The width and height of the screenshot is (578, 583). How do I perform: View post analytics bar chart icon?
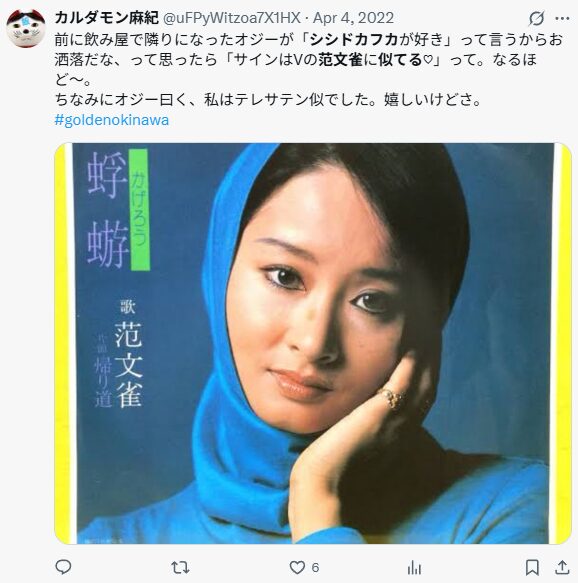click(414, 568)
